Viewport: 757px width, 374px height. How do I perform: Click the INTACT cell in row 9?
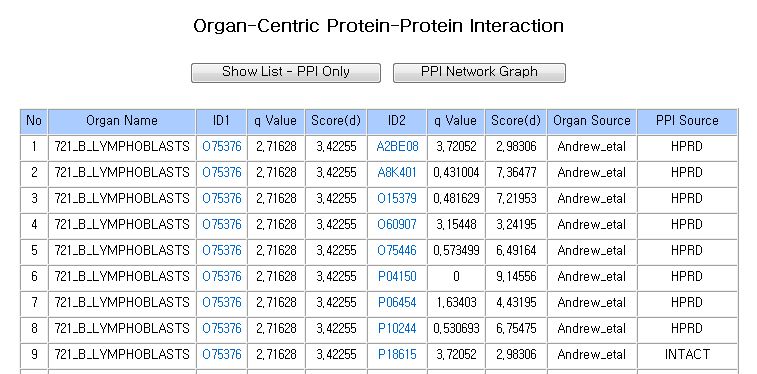(x=687, y=355)
